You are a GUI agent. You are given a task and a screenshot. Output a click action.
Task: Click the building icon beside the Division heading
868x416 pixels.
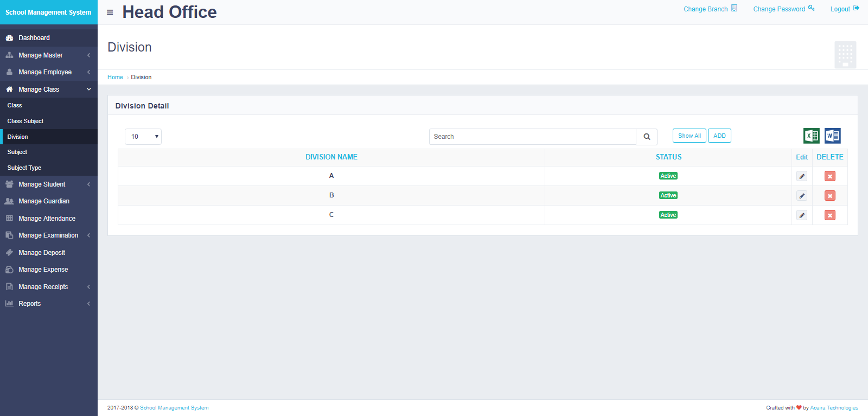click(845, 55)
